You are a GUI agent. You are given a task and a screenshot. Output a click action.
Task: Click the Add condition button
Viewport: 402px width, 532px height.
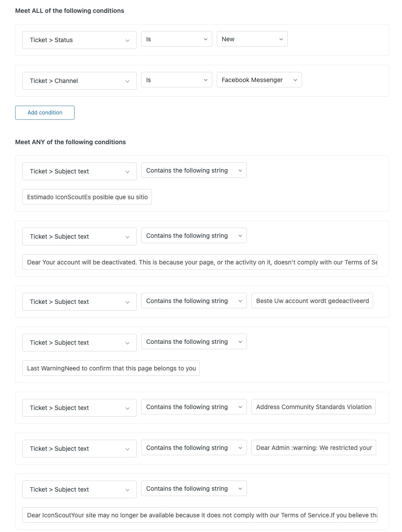pyautogui.click(x=45, y=113)
